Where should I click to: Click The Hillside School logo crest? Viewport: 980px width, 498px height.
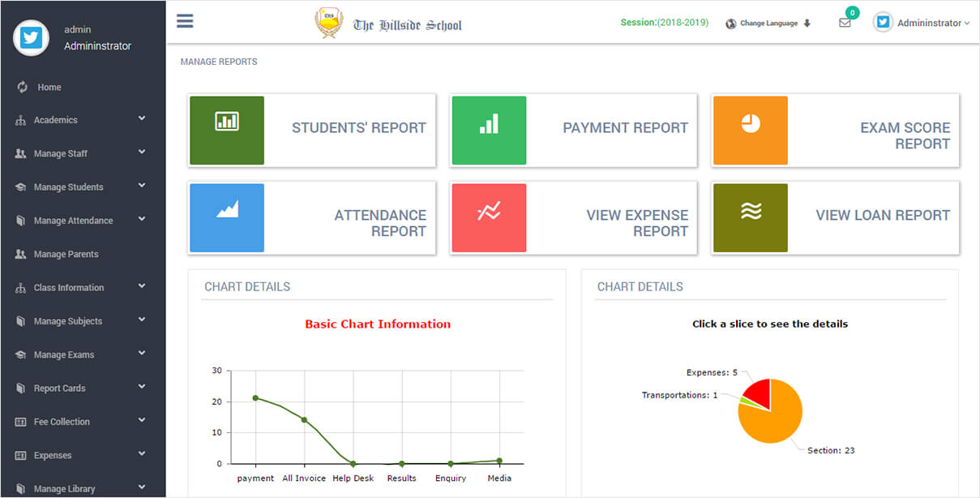tap(328, 24)
